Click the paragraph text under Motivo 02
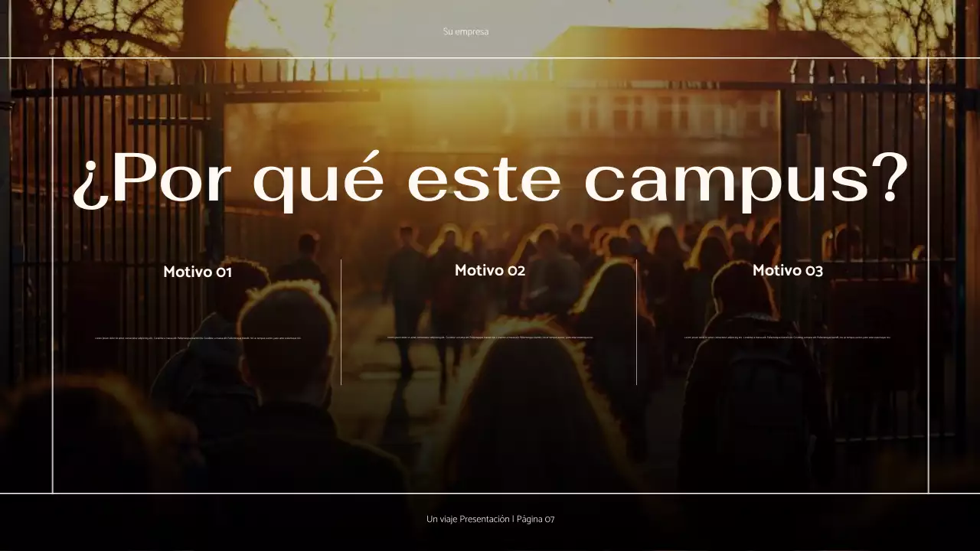Viewport: 980px width, 551px height. (490, 335)
